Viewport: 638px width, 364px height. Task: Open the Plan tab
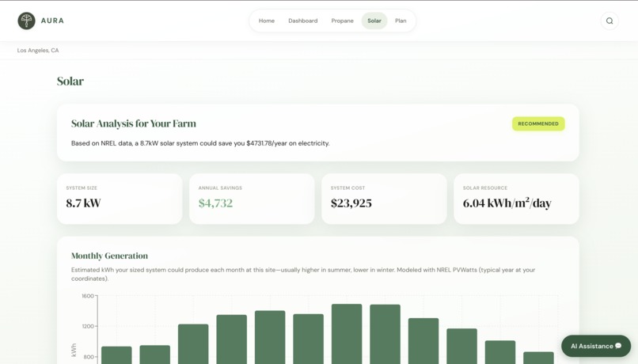(x=401, y=21)
